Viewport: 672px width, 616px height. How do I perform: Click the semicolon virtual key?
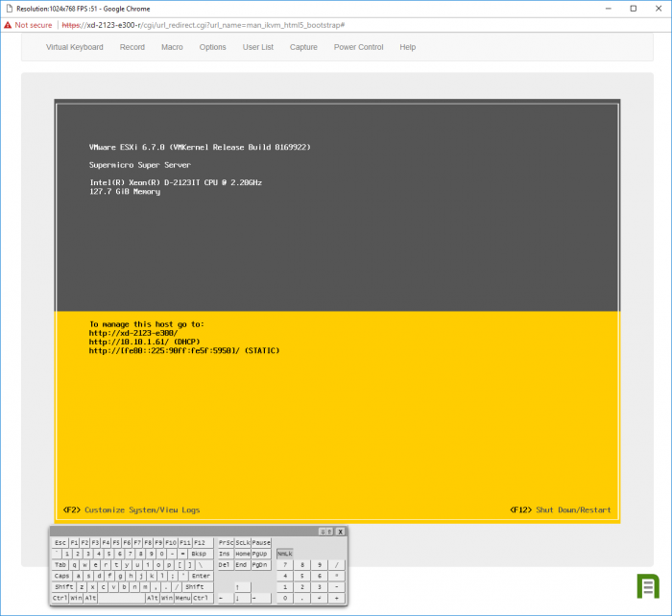click(x=173, y=576)
